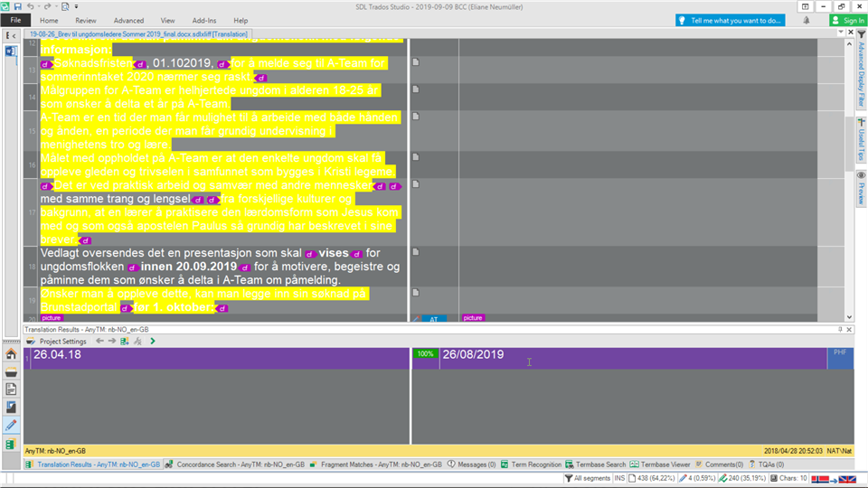Undo the last action
The width and height of the screenshot is (868, 488).
click(31, 6)
